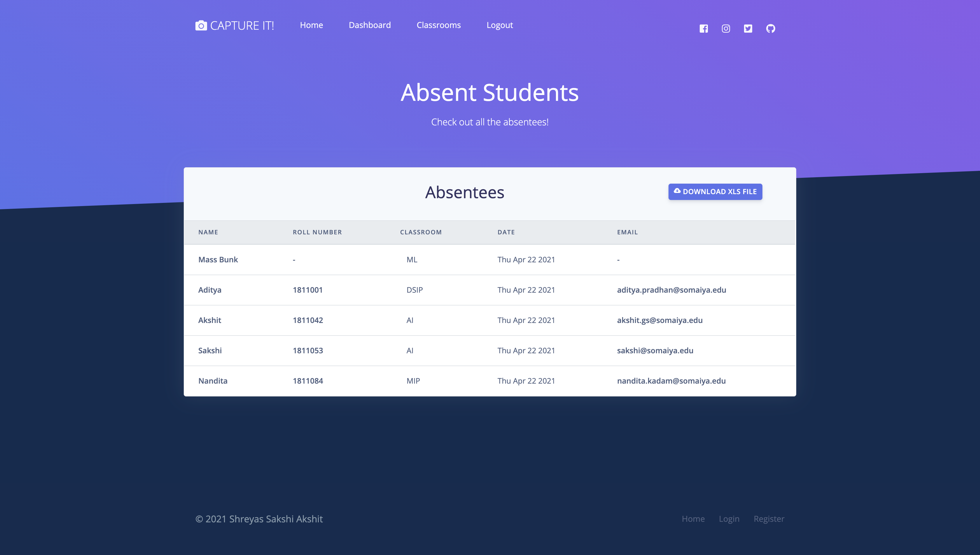Select the Mass Bunk table row
Viewport: 980px width, 555px height.
click(x=490, y=260)
